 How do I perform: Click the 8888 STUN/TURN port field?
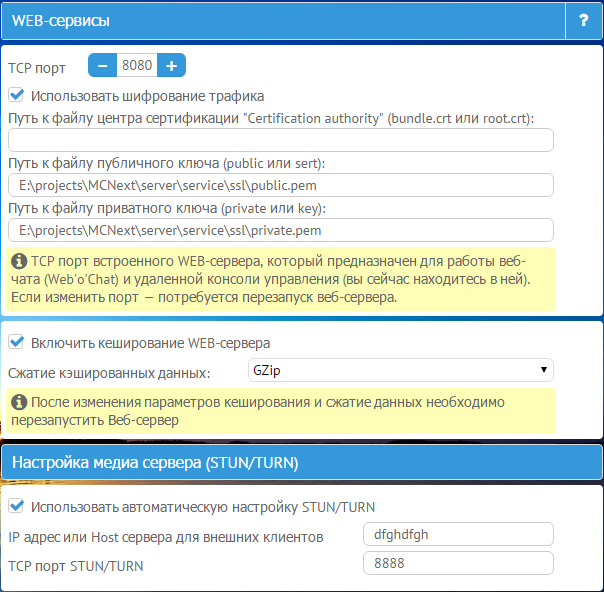coord(458,563)
